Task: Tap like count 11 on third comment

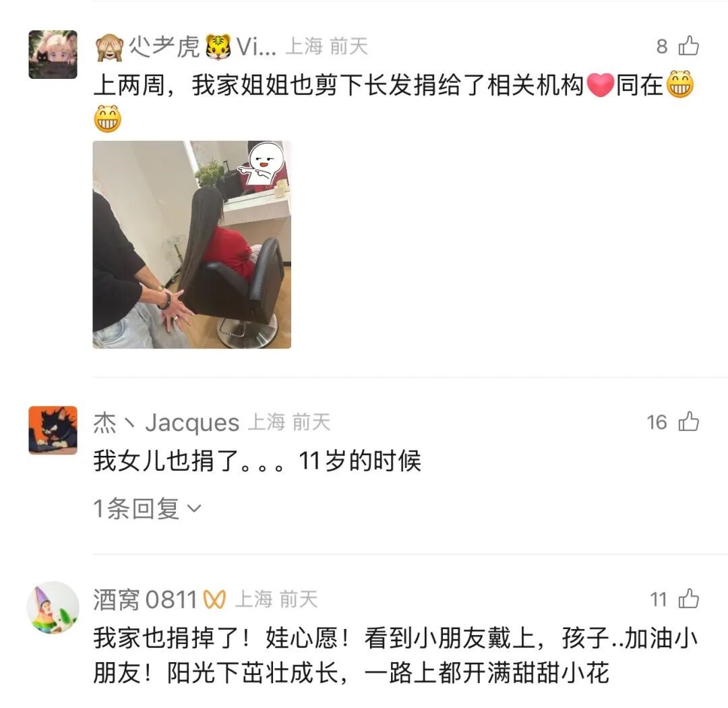Action: click(x=659, y=599)
